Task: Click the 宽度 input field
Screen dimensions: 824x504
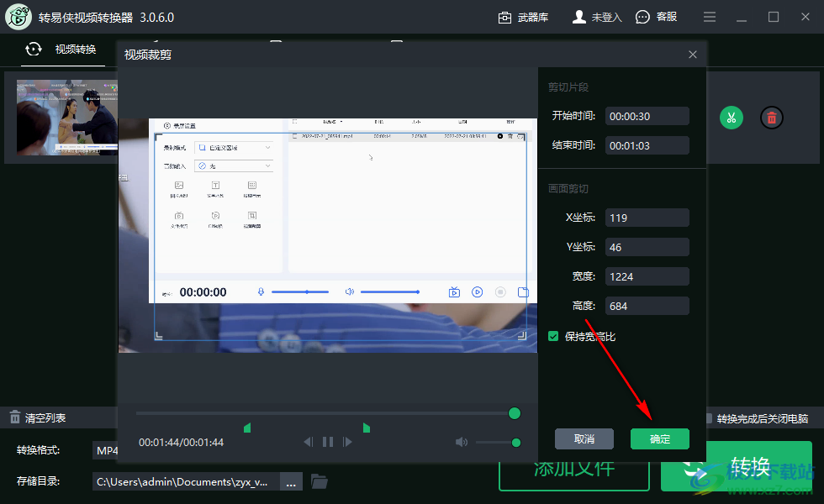Action: click(x=647, y=276)
